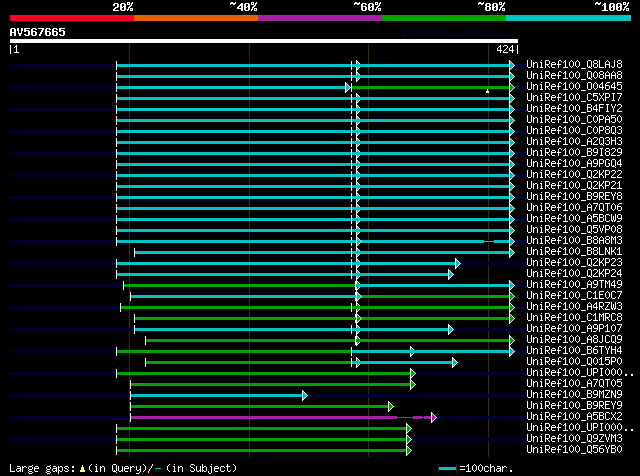Click the green ~80% legend segment
Viewport: 640px width, 476px height.
tap(444, 18)
